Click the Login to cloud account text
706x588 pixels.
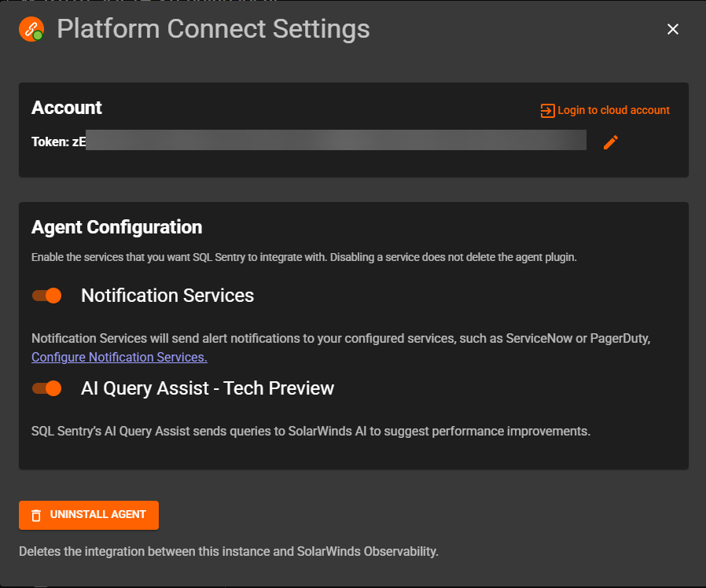tap(613, 111)
